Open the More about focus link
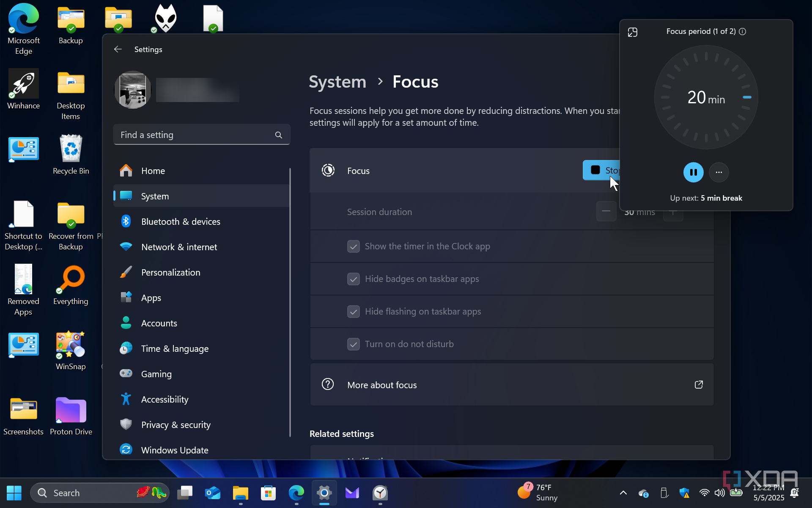Viewport: 812px width, 508px height. coord(512,385)
